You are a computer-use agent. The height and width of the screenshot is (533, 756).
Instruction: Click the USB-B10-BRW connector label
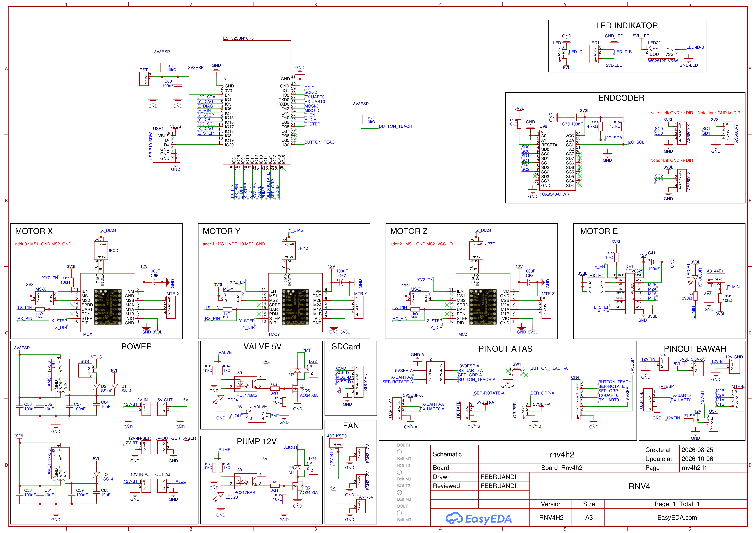[151, 146]
